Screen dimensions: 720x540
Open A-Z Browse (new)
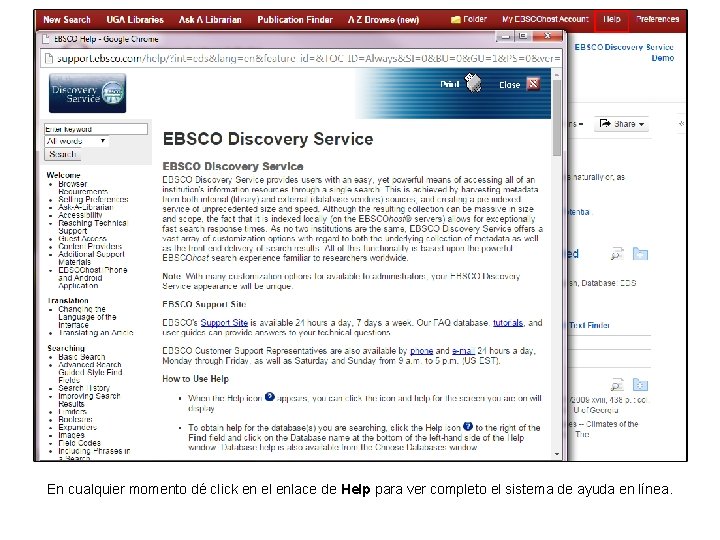383,20
